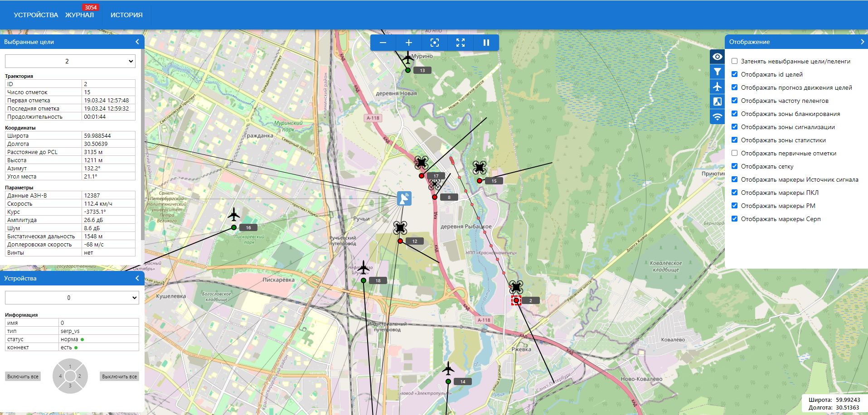Open wifi signal icon tab
The image size is (868, 415).
point(717,116)
